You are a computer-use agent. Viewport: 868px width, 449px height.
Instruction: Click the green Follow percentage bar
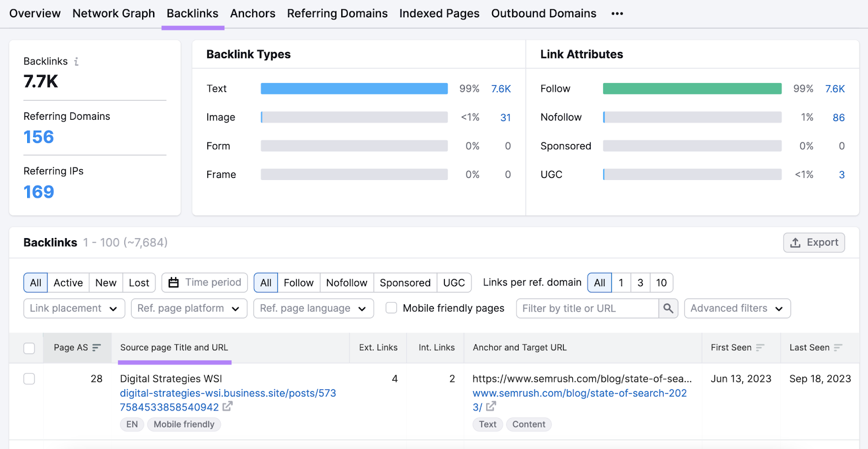pos(692,89)
